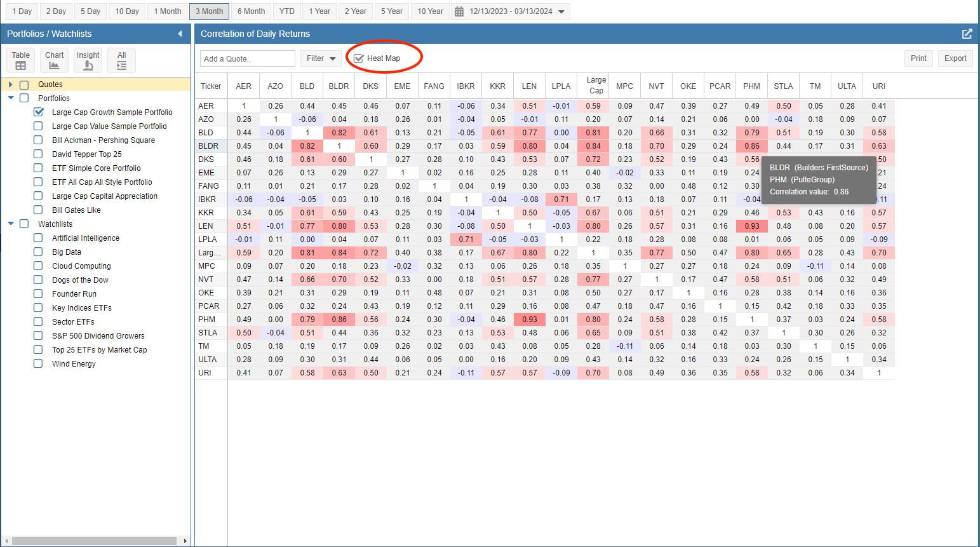
Task: Open the Table view button
Action: point(21,60)
